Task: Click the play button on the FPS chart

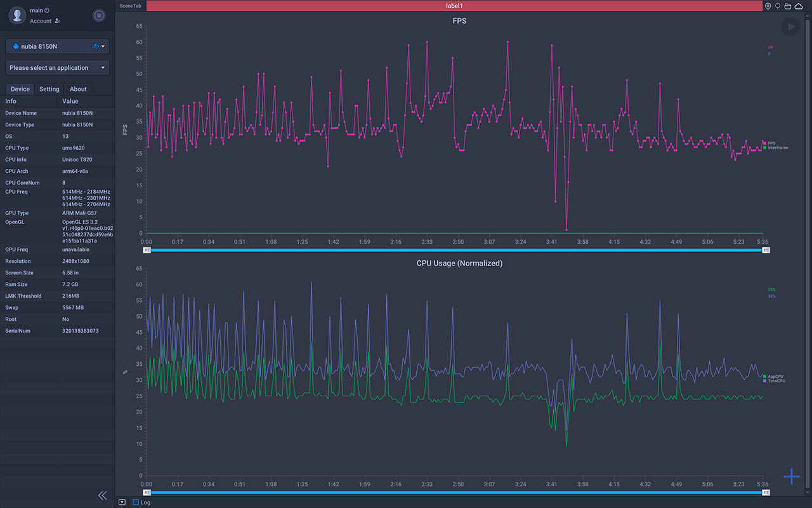Action: [x=790, y=27]
